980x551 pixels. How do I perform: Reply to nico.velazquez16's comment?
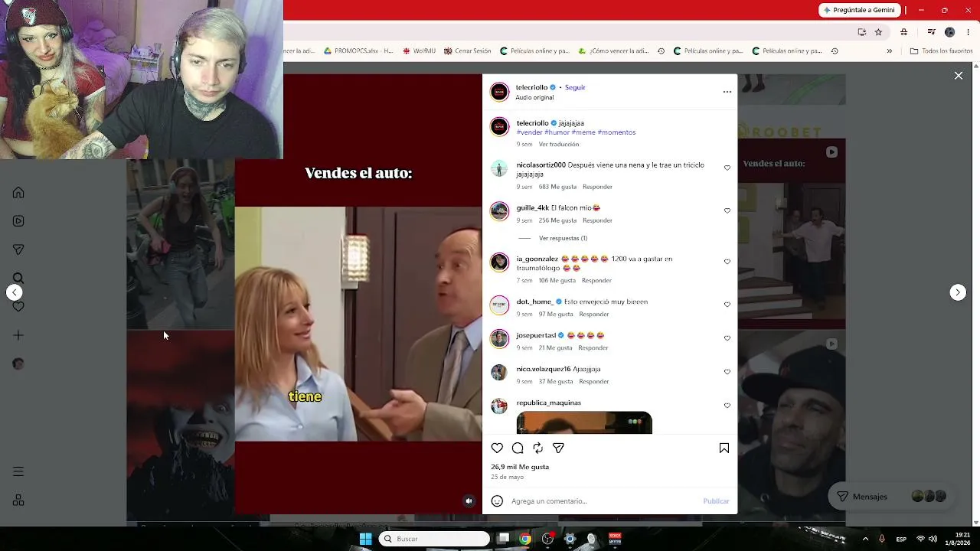pos(594,381)
